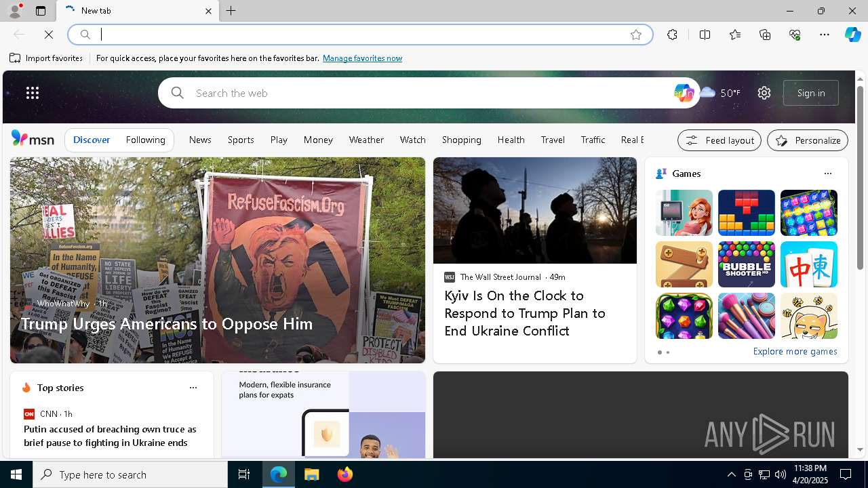The height and width of the screenshot is (488, 868).
Task: Open the Copilot sidebar icon
Action: 852,35
